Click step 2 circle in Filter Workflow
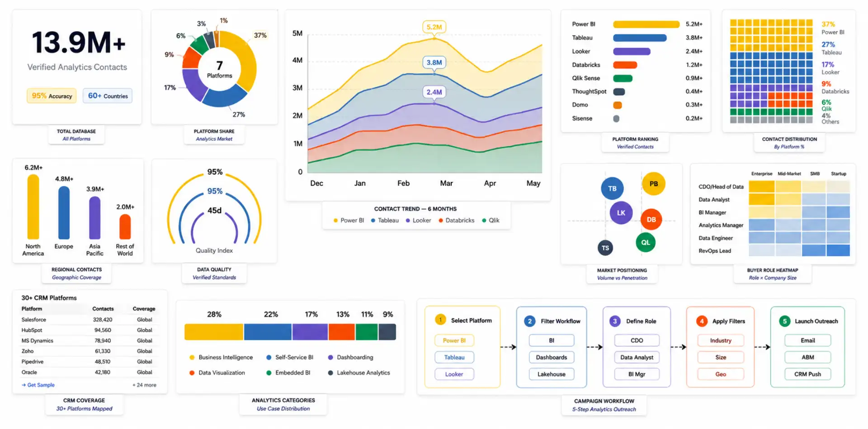The width and height of the screenshot is (868, 429). (529, 321)
